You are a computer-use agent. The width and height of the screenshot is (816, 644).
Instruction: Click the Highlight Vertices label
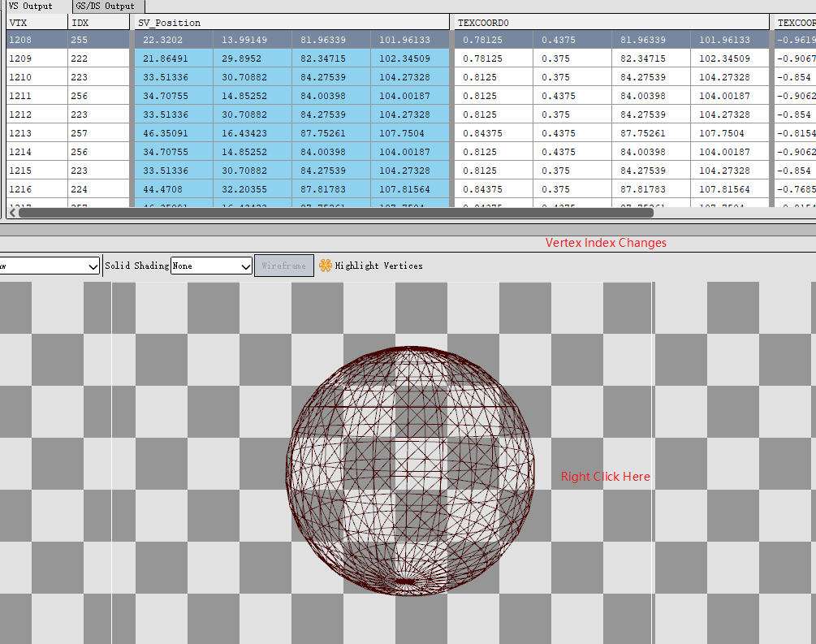(x=378, y=266)
